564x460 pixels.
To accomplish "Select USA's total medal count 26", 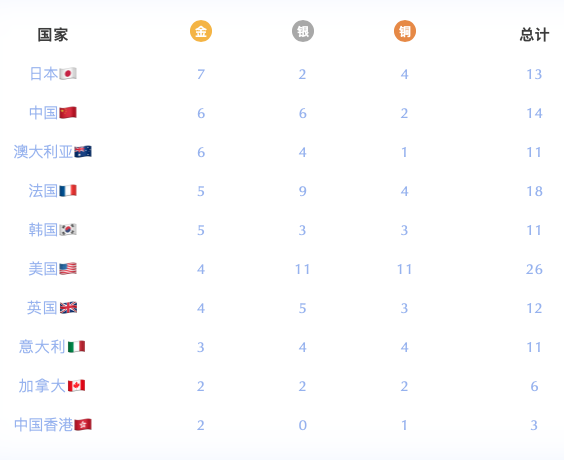I will click(x=534, y=269).
